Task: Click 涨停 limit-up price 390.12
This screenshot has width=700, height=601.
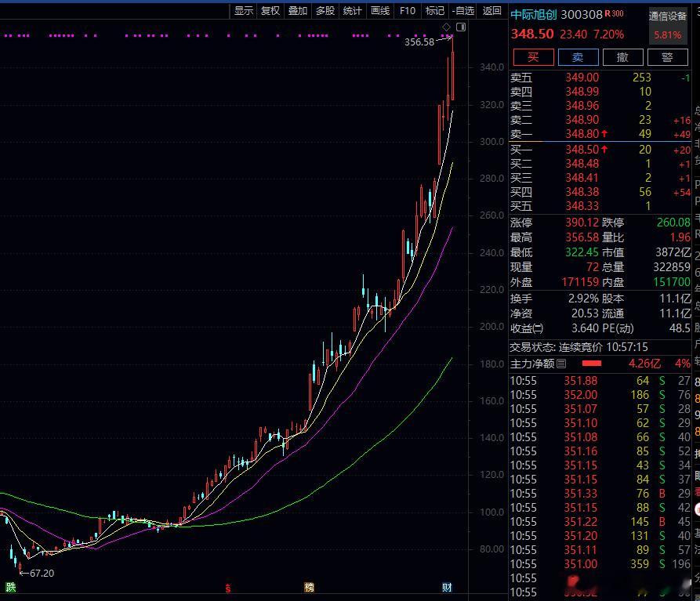Action: coord(582,223)
